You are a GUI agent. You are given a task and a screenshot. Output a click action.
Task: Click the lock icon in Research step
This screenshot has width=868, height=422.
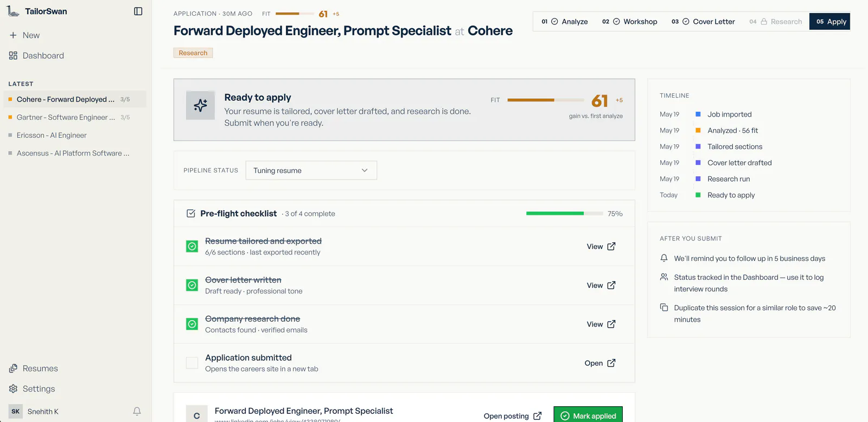pos(764,22)
